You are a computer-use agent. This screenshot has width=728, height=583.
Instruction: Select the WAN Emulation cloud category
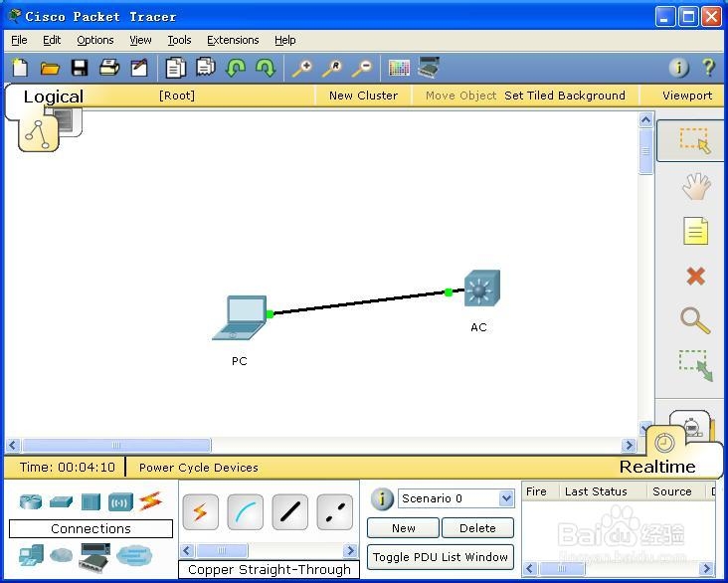point(62,555)
